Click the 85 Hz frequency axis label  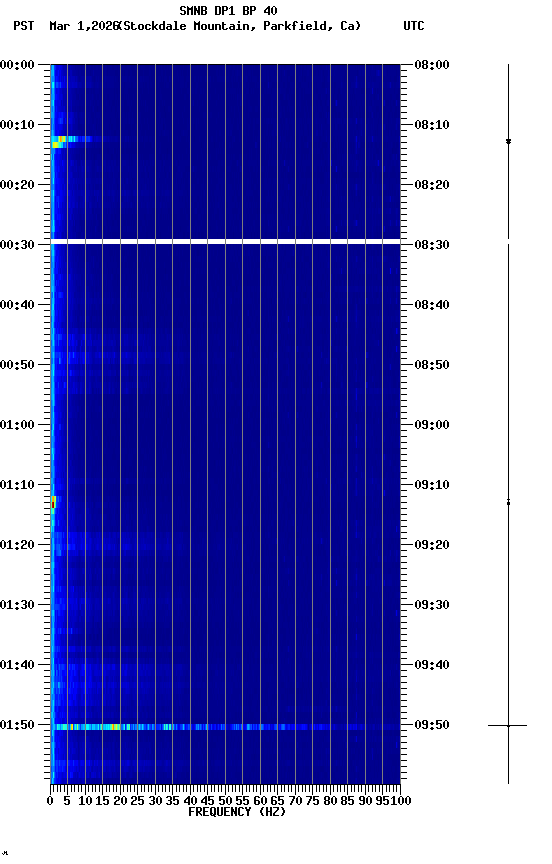tap(348, 801)
